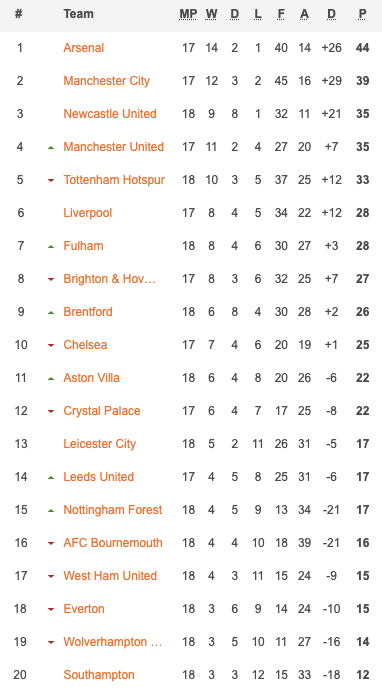Click the red down arrow beside Tottenham Hotspur
Image resolution: width=382 pixels, height=692 pixels.
[x=51, y=180]
